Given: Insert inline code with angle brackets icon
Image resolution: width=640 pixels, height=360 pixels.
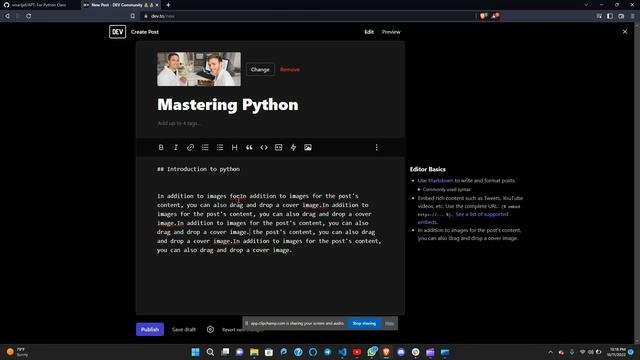Looking at the screenshot, I should (x=264, y=147).
